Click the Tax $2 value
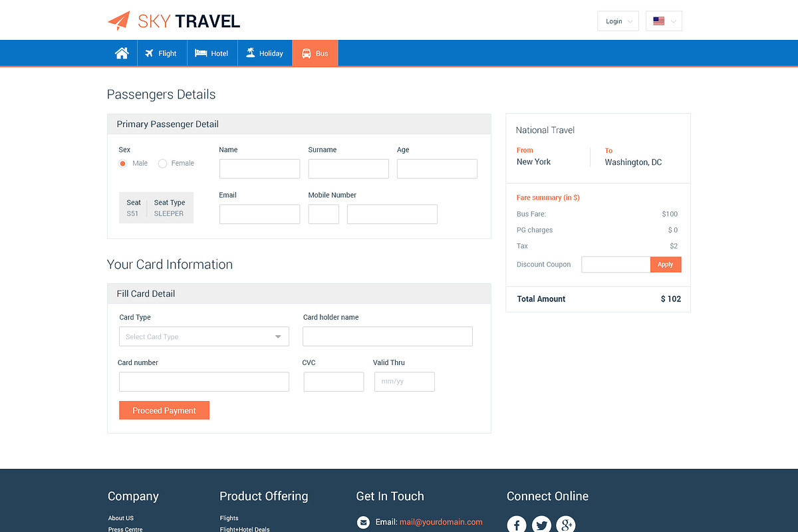 point(674,246)
